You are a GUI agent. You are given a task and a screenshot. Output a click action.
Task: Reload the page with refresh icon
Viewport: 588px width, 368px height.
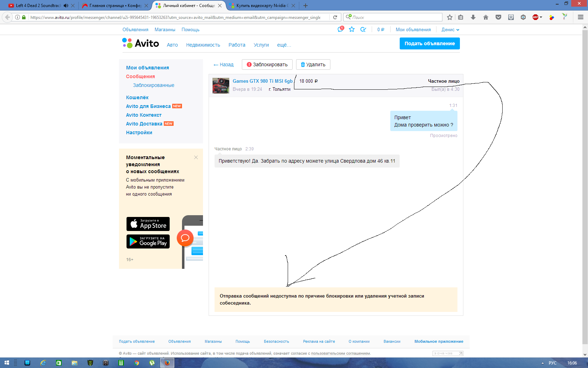335,17
